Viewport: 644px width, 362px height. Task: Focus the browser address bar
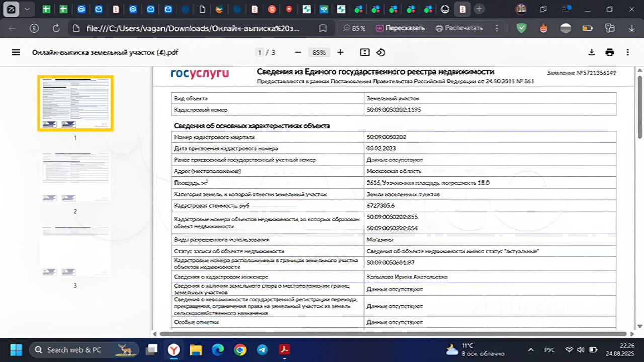click(x=194, y=28)
